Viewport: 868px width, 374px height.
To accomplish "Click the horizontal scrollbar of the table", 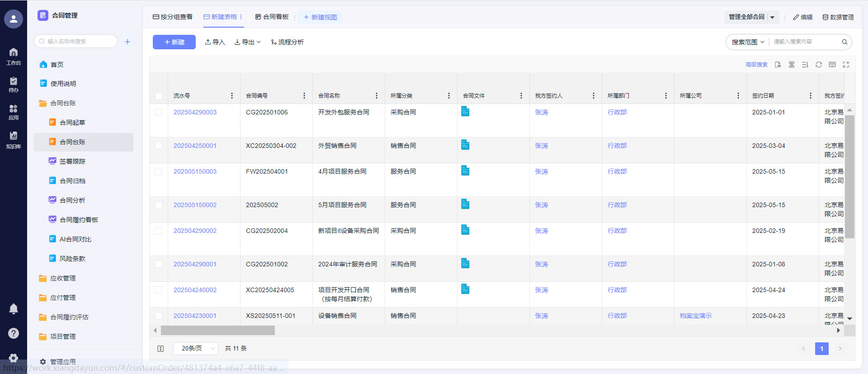I will tap(218, 331).
